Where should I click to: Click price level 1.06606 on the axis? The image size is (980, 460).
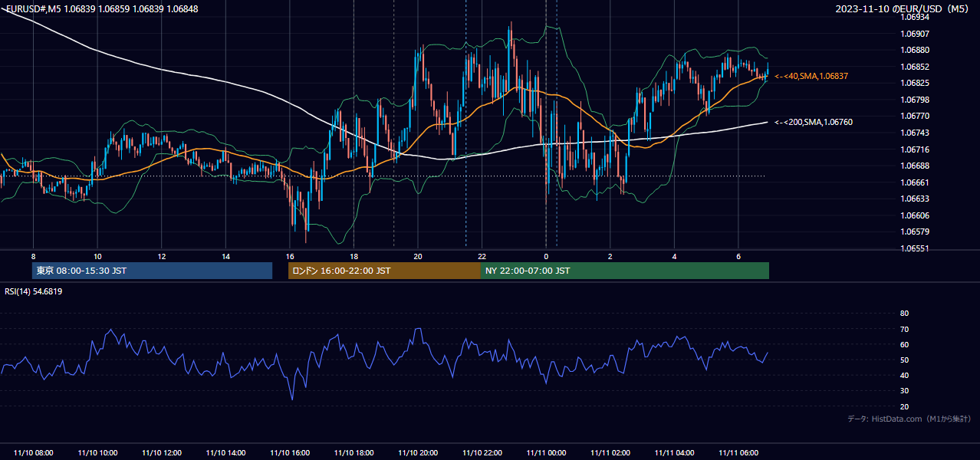tap(915, 215)
